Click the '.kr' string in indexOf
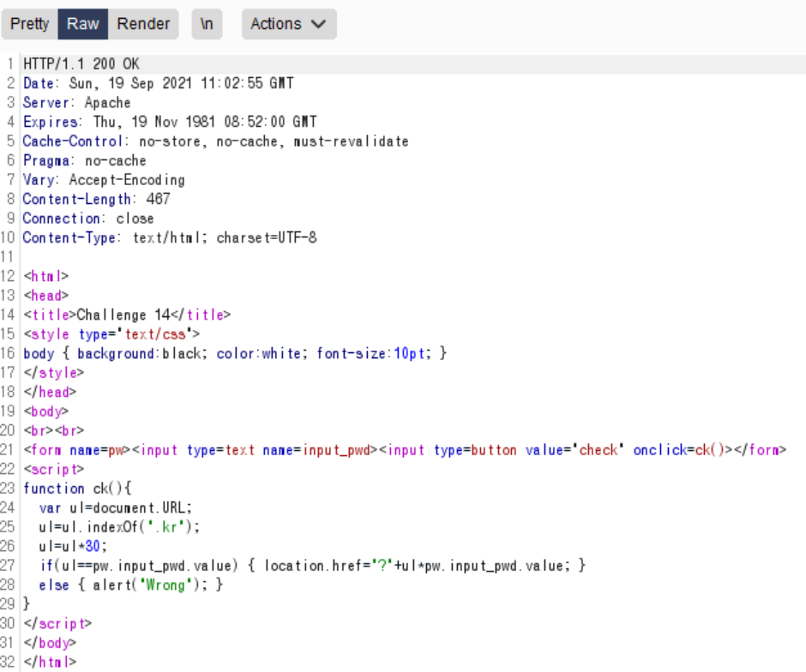The image size is (806, 672). coord(165,527)
